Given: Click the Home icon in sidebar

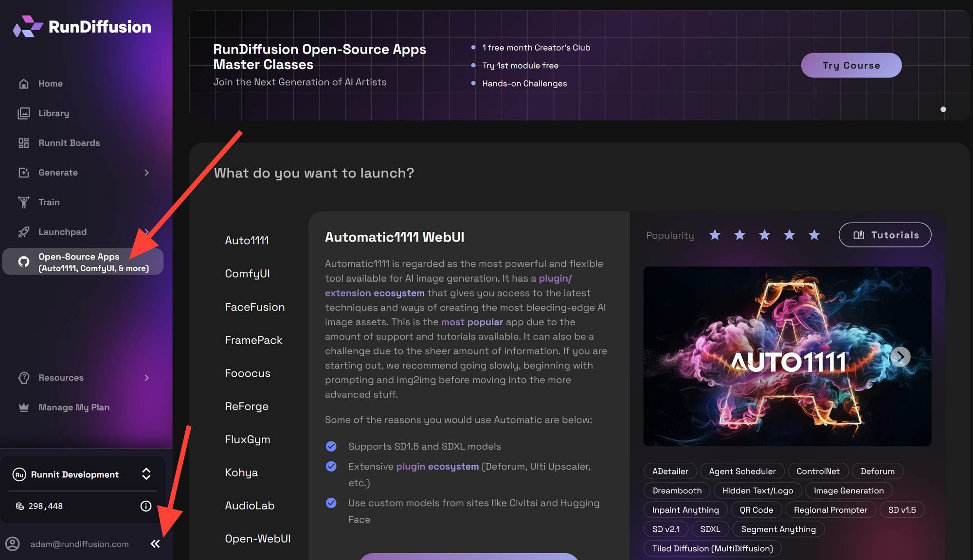Looking at the screenshot, I should (24, 84).
